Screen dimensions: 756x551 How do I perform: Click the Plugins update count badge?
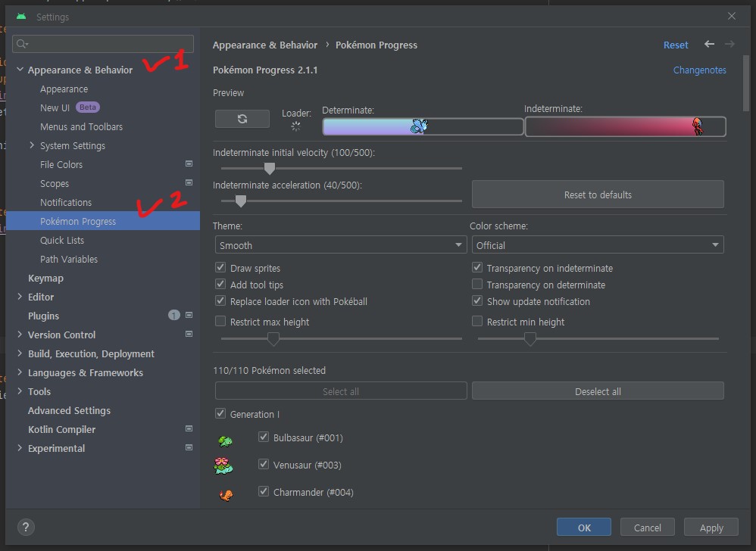tap(173, 315)
